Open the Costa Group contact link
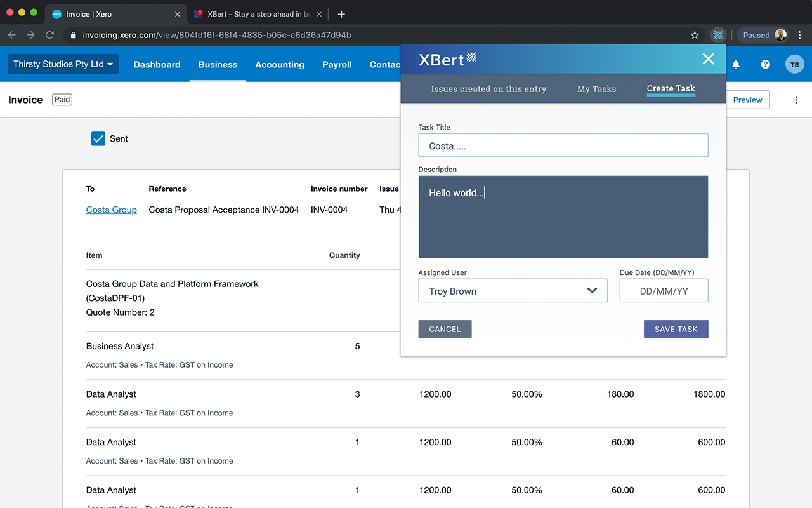812x508 pixels. click(112, 210)
